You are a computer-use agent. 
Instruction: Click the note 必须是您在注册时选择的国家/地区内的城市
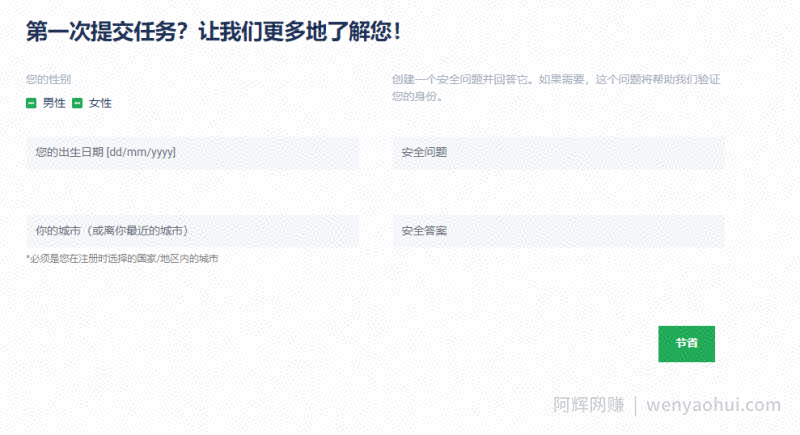coord(122,259)
